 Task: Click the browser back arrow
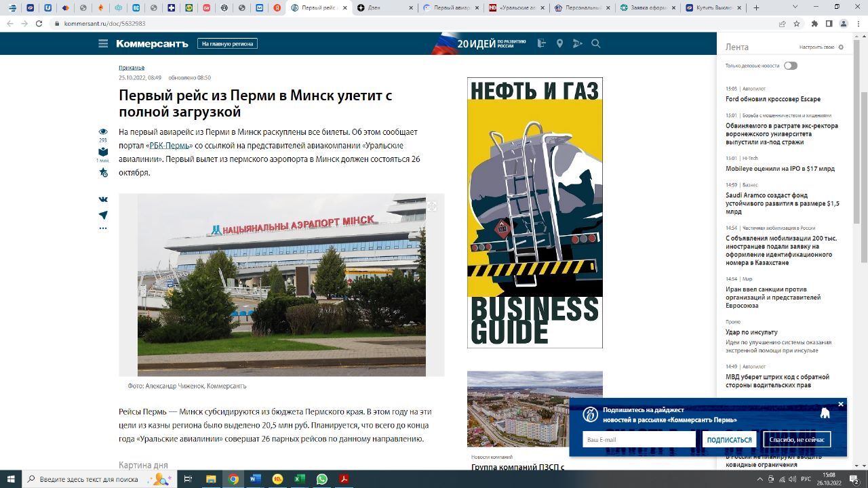tap(9, 23)
